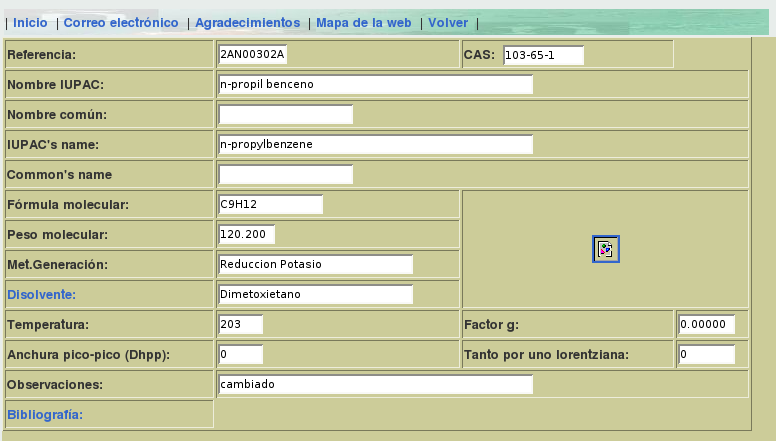
Task: Focus the Met.Generación input field
Action: click(x=315, y=264)
